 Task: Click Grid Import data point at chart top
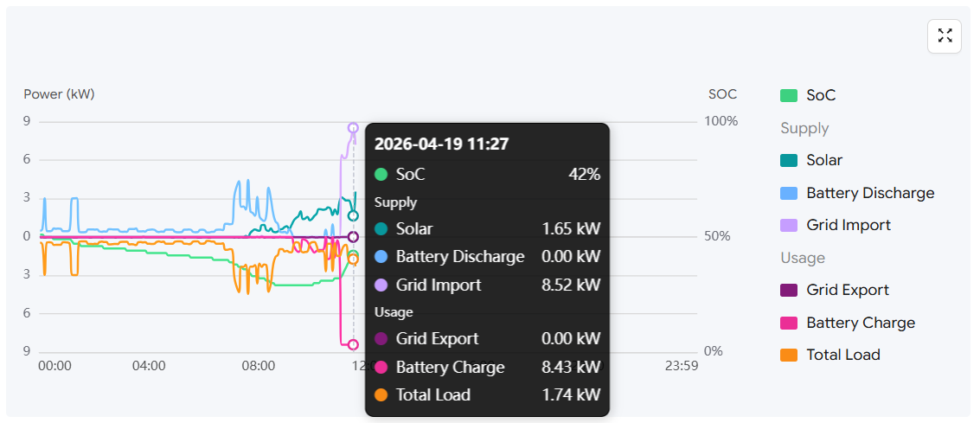click(x=353, y=128)
